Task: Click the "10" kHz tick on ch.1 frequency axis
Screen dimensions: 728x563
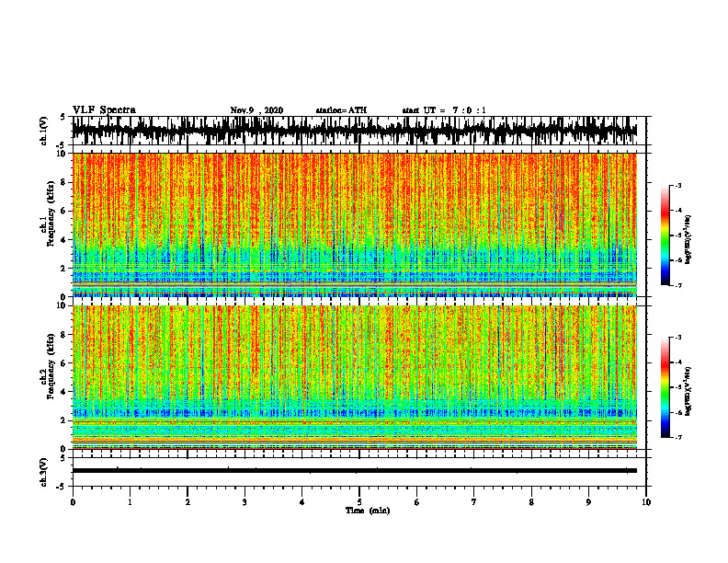Action: [x=63, y=154]
